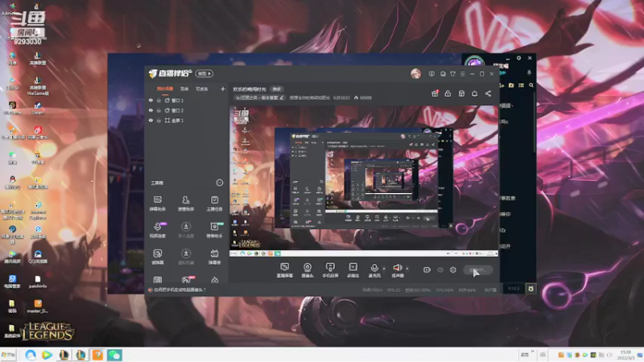Click the search icon in the background window
This screenshot has height=362, width=644.
pyautogui.click(x=531, y=85)
